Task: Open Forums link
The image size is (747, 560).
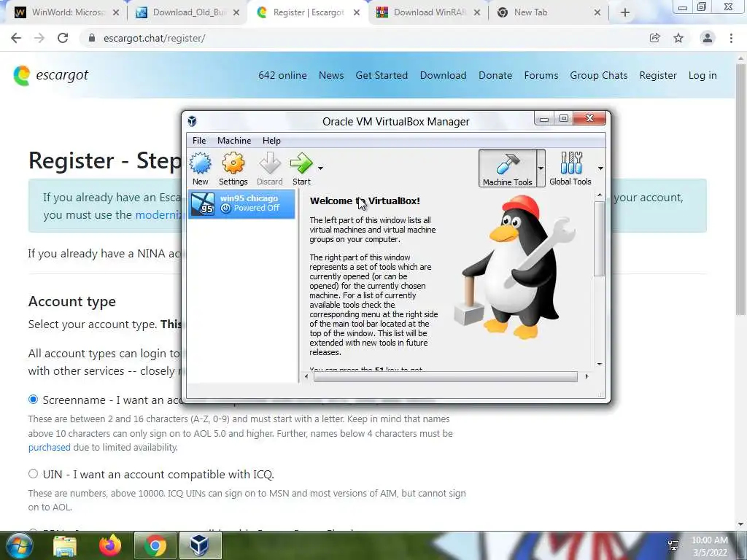Action: pos(541,75)
